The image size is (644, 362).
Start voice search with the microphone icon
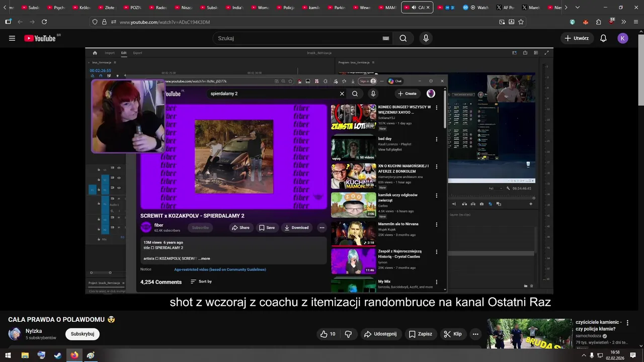(426, 38)
